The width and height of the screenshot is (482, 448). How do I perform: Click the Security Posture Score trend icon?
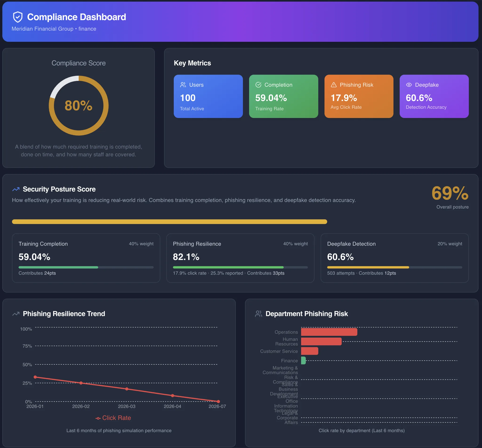point(16,189)
